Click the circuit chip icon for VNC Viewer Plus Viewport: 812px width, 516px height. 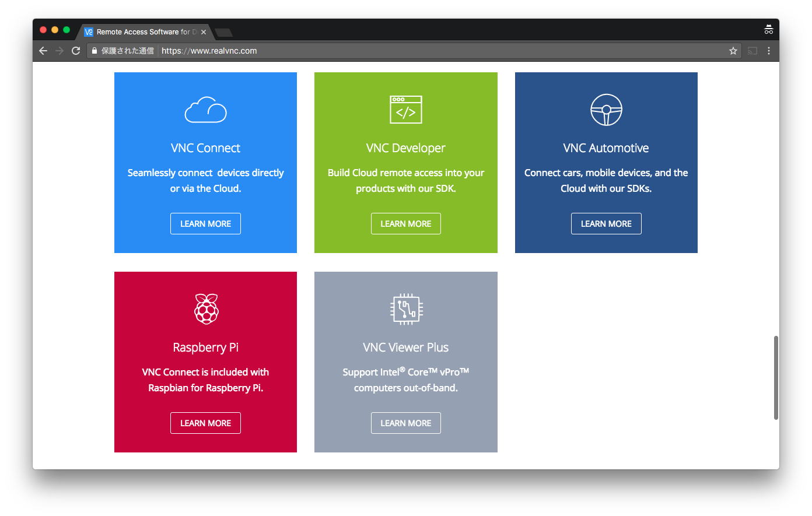click(x=406, y=309)
